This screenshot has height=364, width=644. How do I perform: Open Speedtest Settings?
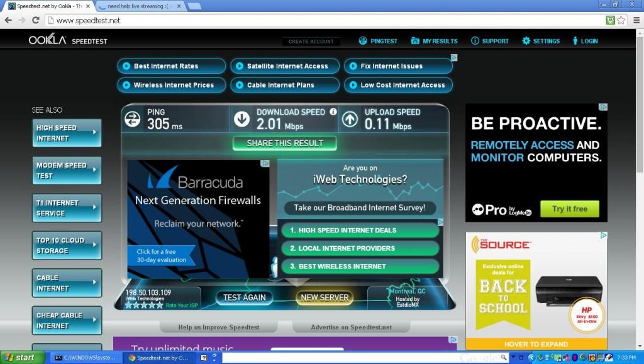[x=547, y=41]
